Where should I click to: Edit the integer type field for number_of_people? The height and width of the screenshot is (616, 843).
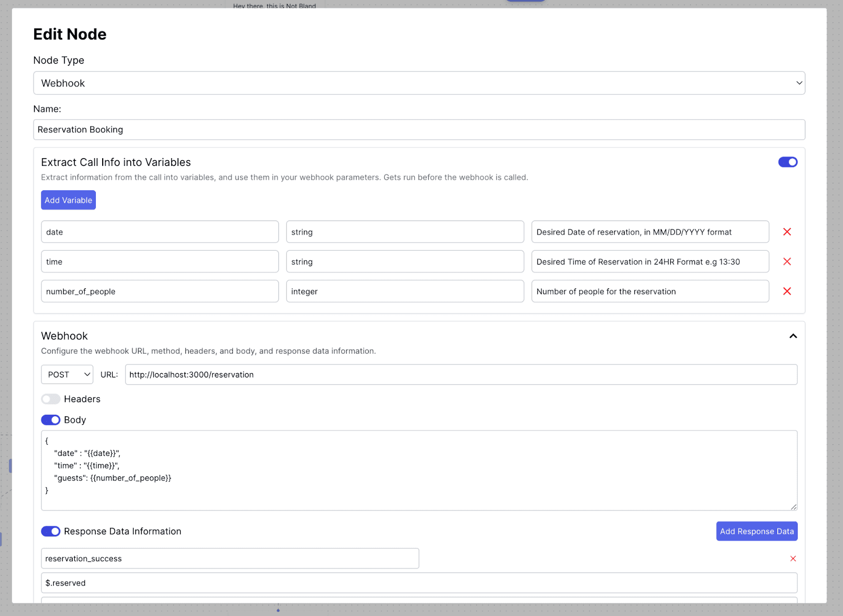click(405, 291)
